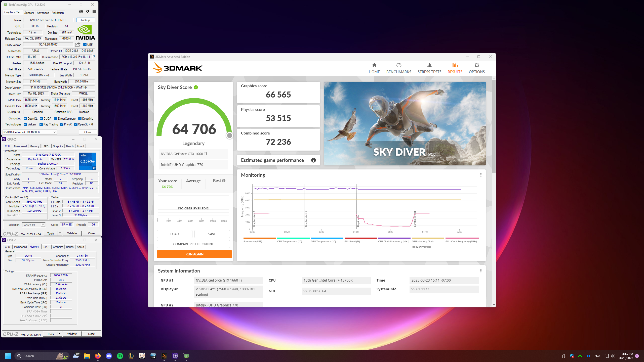The width and height of the screenshot is (644, 362).
Task: Click the Windows Security tray icon
Action: coord(572,356)
